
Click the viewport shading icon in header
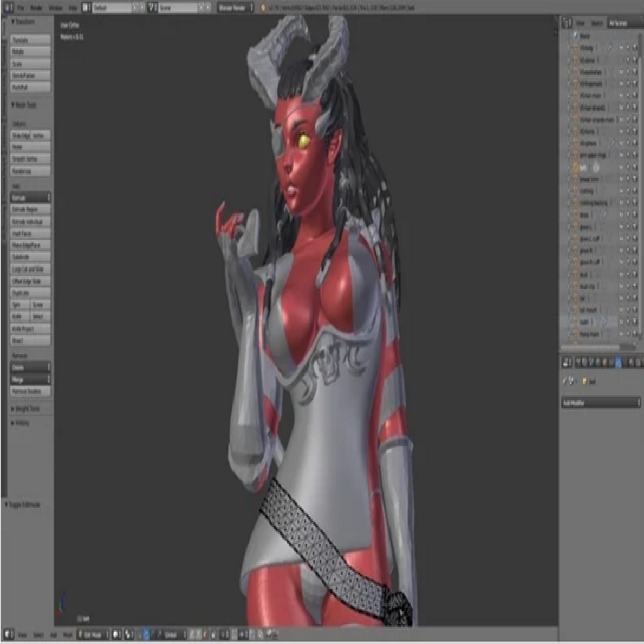[118, 634]
